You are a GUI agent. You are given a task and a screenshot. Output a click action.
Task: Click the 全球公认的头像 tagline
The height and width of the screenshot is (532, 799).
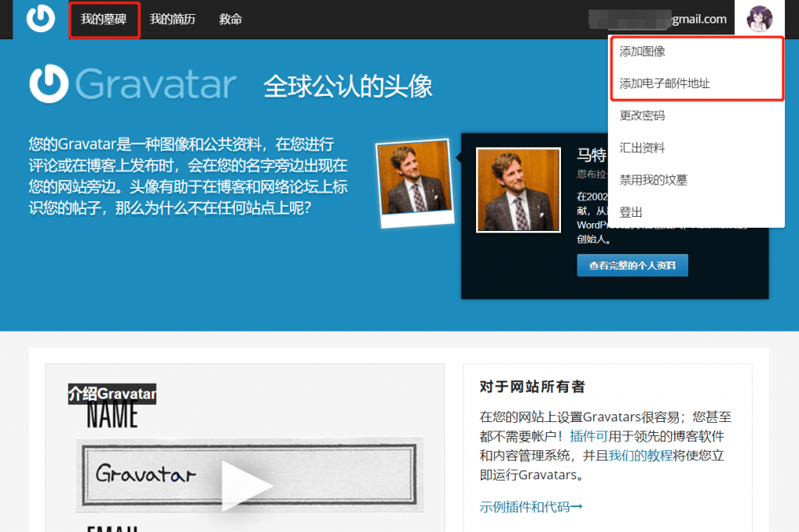point(348,86)
